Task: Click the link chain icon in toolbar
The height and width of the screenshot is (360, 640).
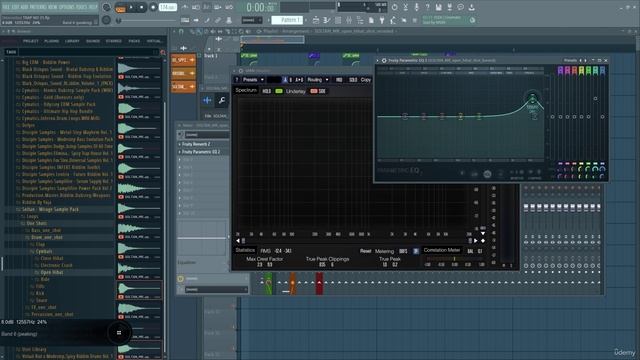Action: click(x=218, y=20)
